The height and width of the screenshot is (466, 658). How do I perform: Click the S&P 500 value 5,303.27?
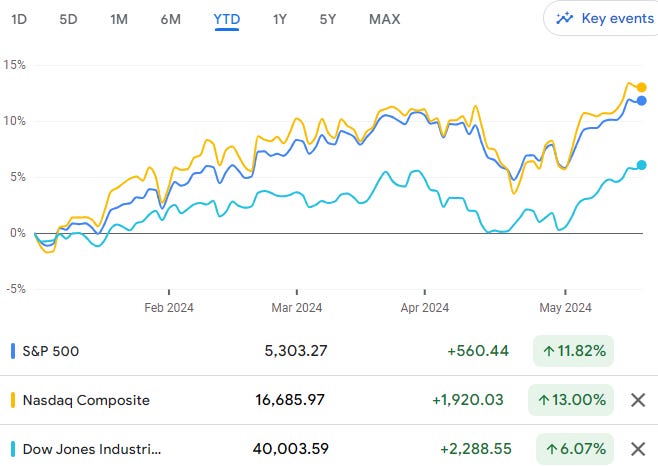tap(296, 351)
